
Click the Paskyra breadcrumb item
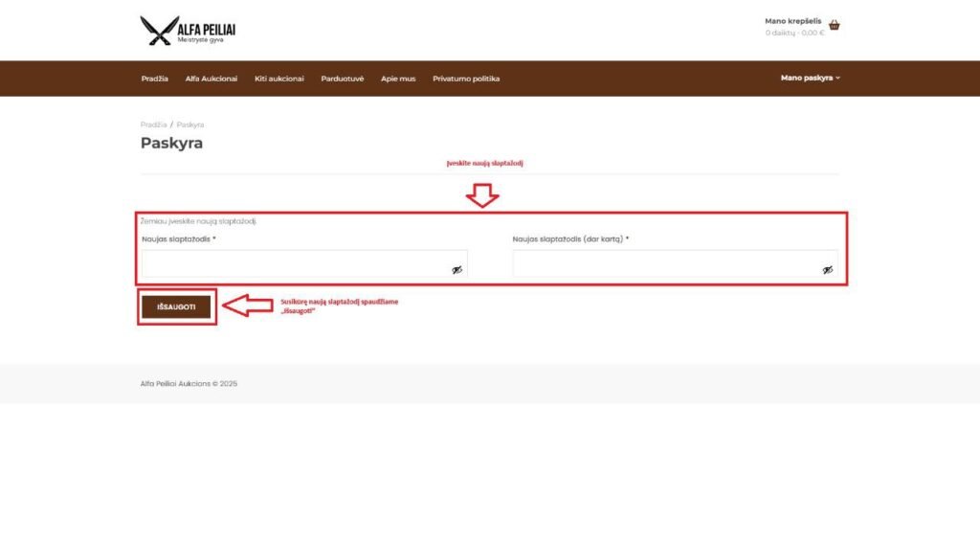click(189, 124)
